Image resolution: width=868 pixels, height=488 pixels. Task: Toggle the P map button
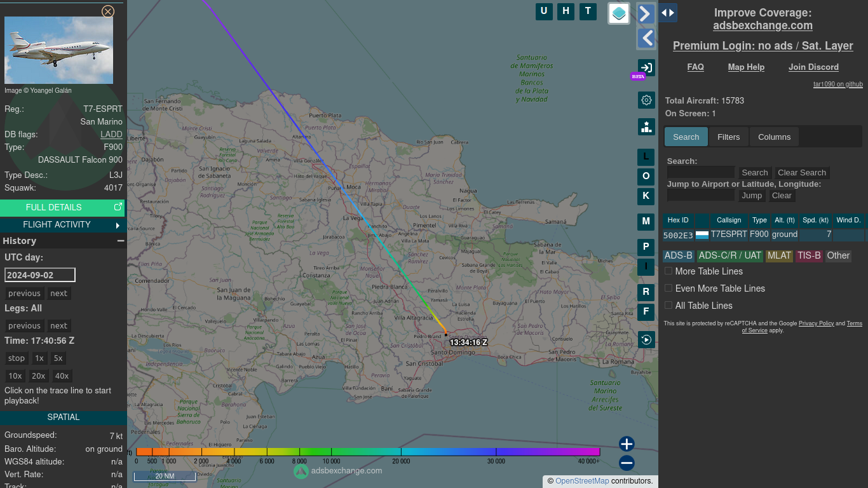pyautogui.click(x=646, y=247)
